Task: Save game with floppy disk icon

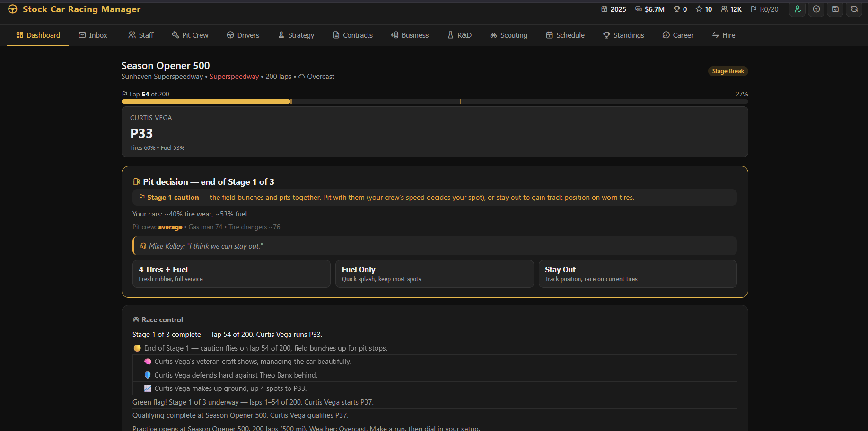Action: (x=835, y=9)
